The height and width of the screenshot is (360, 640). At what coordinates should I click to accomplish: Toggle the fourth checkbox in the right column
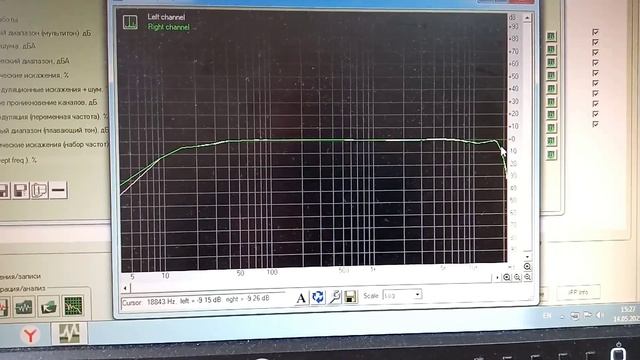tap(595, 62)
